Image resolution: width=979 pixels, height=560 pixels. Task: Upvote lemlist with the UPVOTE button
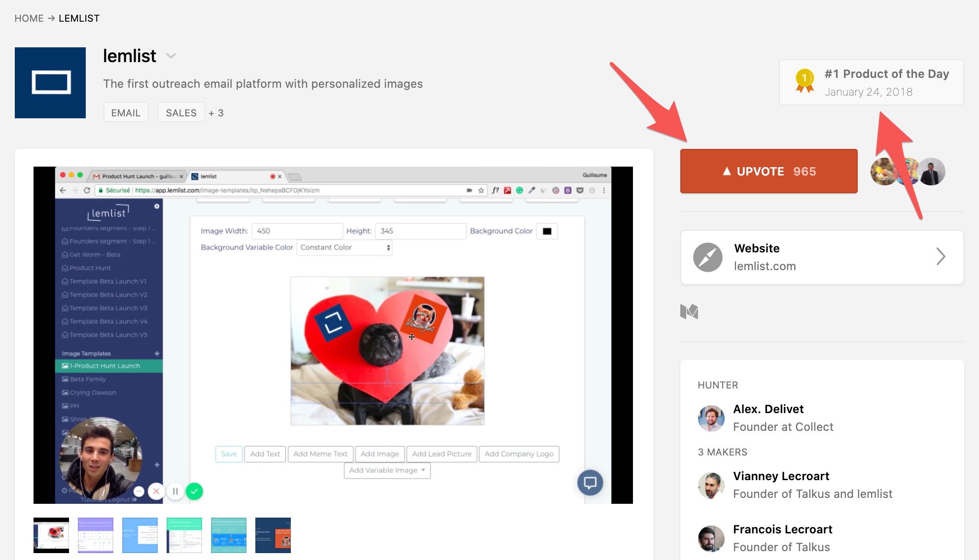coord(769,171)
